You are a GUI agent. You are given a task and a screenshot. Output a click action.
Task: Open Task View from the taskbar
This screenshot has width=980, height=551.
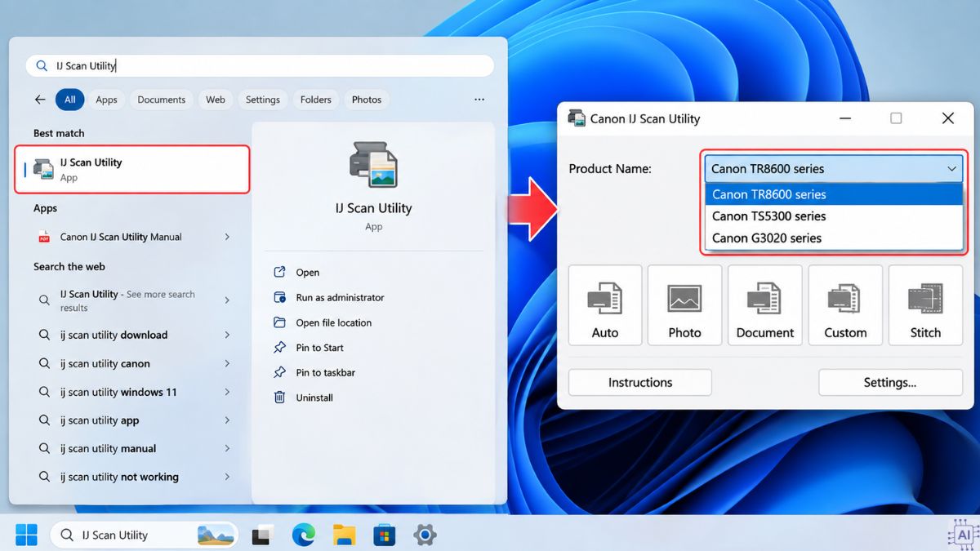(262, 535)
